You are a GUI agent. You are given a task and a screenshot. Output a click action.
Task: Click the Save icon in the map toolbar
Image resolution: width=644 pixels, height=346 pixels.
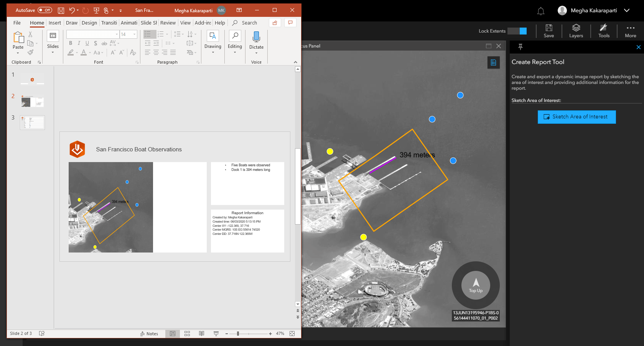pos(548,31)
